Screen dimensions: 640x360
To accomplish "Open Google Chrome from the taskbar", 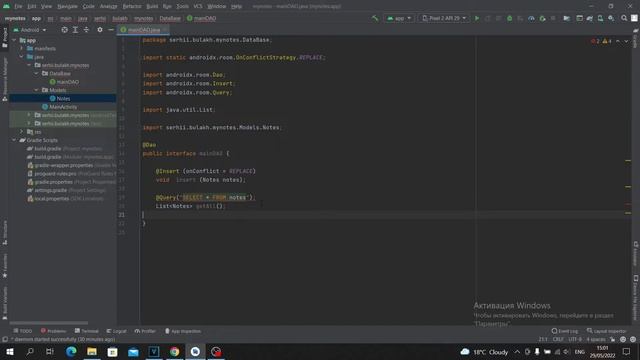I will point(174,351).
